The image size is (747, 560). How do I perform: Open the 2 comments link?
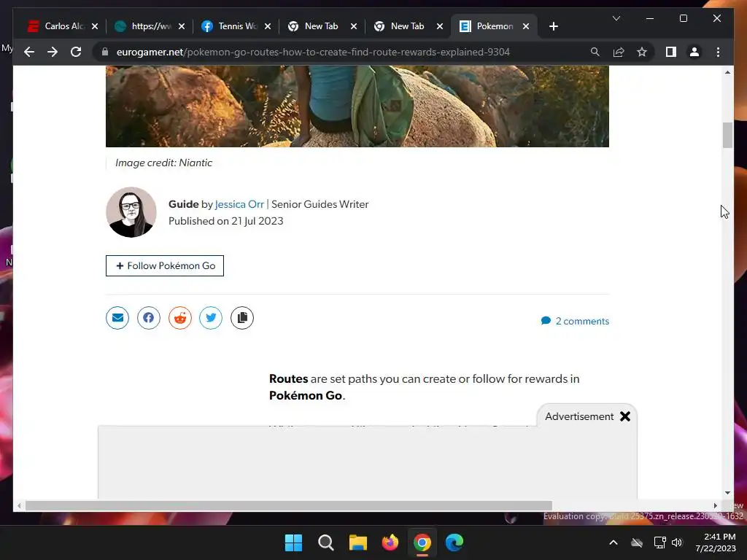click(575, 321)
